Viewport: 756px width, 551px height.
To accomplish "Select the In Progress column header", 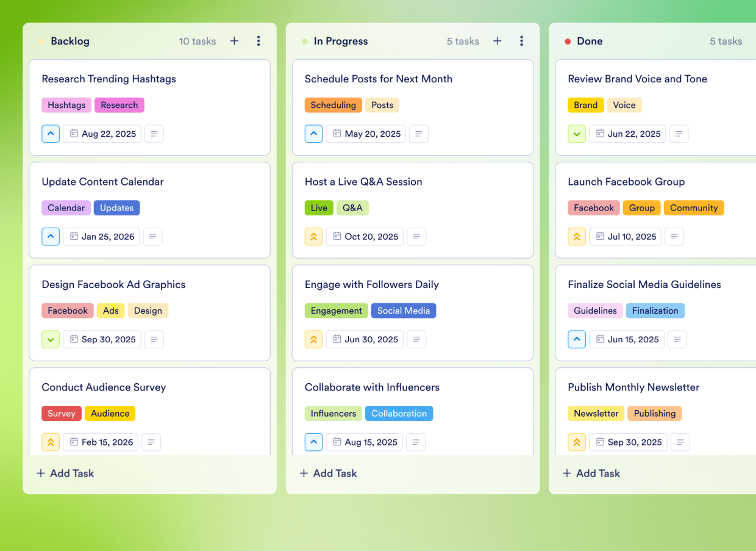I will pyautogui.click(x=341, y=41).
